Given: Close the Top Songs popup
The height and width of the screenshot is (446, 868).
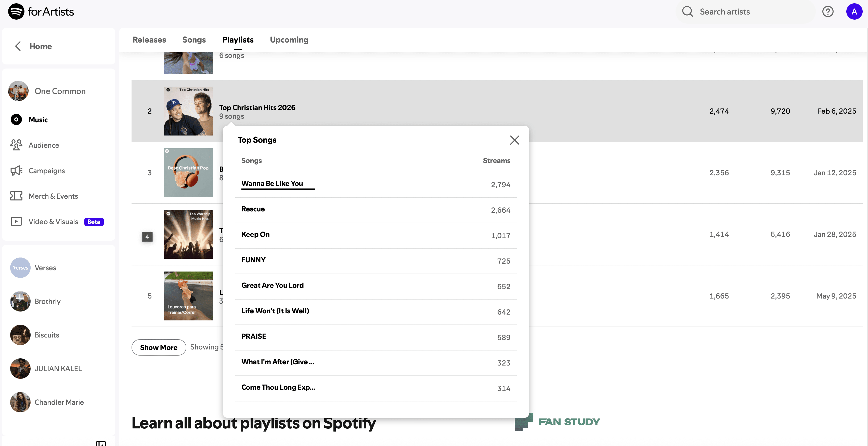Looking at the screenshot, I should (x=514, y=140).
